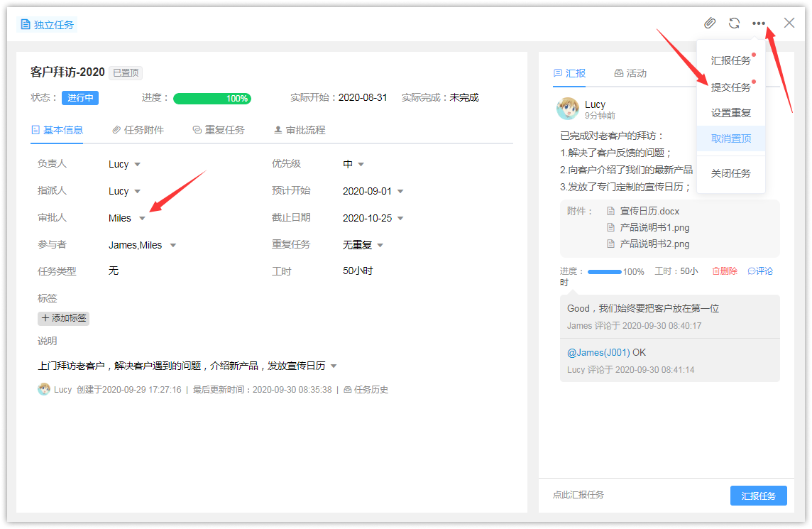
Task: Open the 优先级 priority dropdown
Action: coord(361,165)
